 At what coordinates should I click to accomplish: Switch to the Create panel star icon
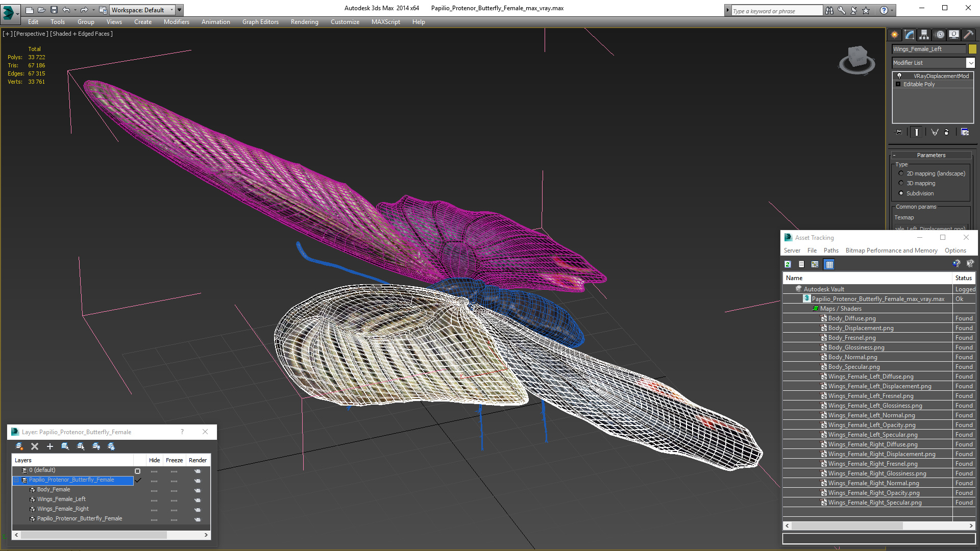[895, 35]
